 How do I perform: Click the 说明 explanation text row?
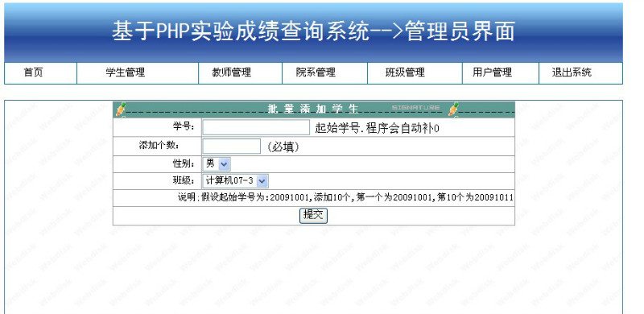point(345,197)
